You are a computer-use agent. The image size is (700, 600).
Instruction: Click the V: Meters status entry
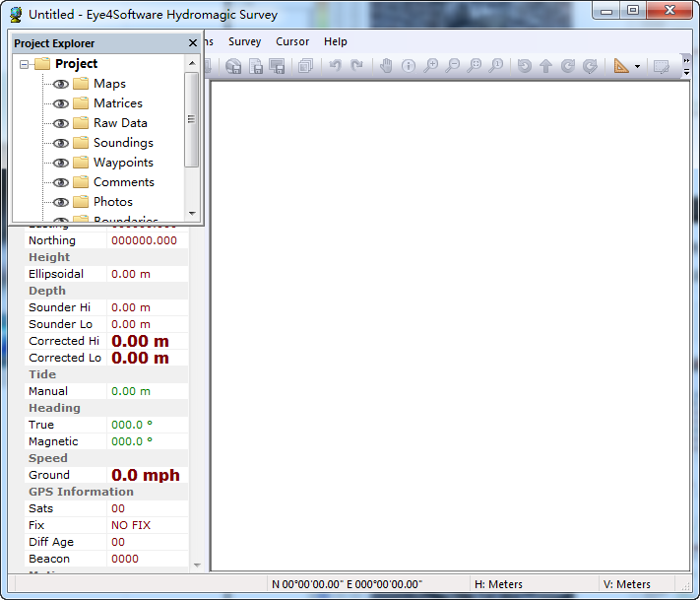coord(627,584)
